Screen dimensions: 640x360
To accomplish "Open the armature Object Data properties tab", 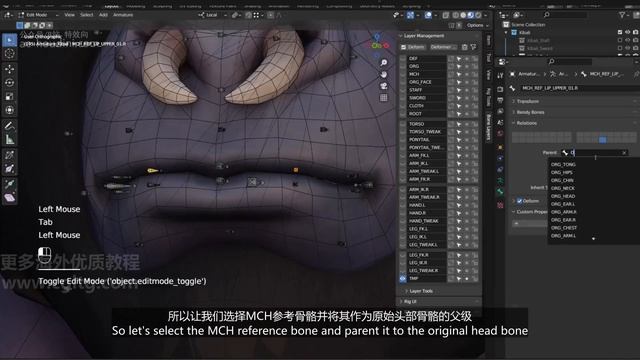I will (x=500, y=180).
